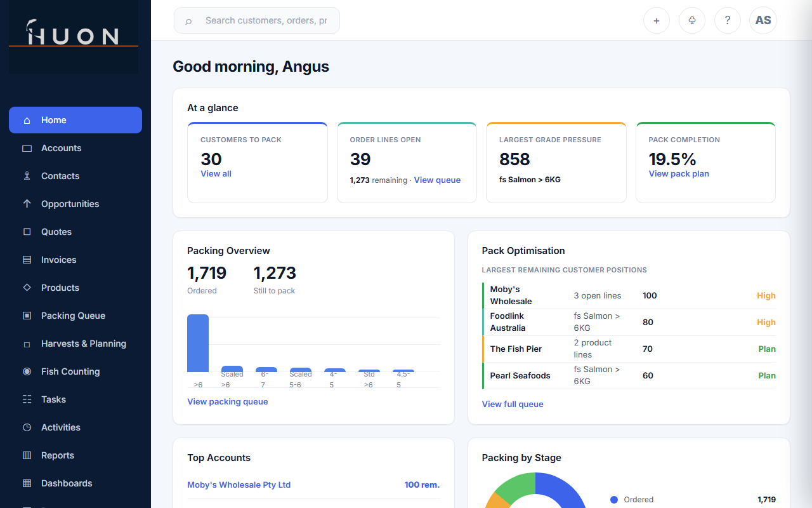Open Moby's Wholesale Pty Ltd account
This screenshot has height=508, width=812.
tap(239, 485)
